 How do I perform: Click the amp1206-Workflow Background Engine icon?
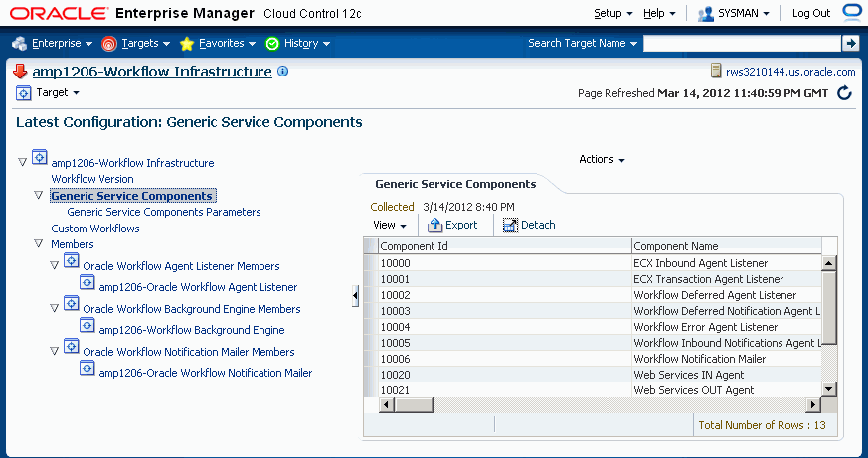pyautogui.click(x=87, y=324)
